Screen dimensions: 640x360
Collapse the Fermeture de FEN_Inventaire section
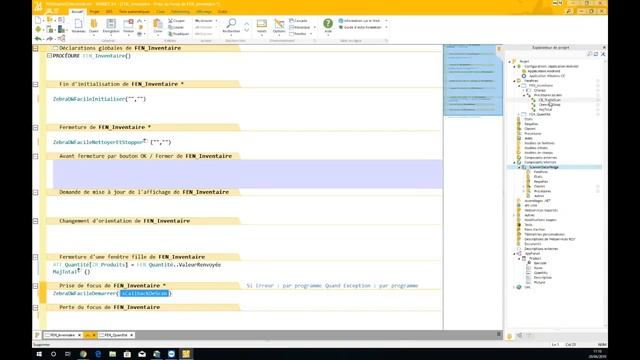point(36,128)
